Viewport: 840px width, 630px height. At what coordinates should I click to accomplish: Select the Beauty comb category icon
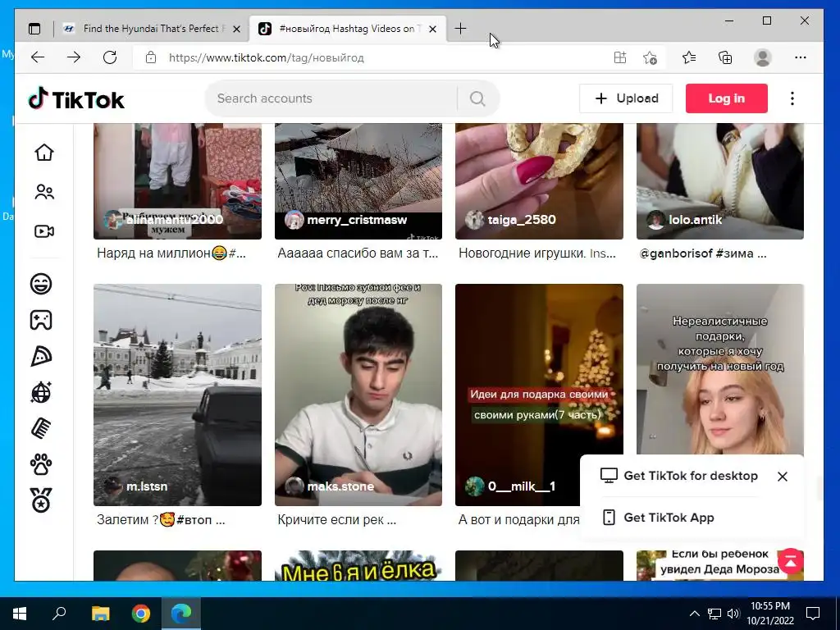coord(41,428)
